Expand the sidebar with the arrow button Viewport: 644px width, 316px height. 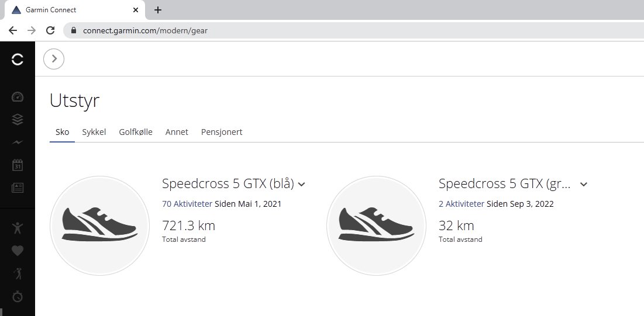[x=54, y=58]
